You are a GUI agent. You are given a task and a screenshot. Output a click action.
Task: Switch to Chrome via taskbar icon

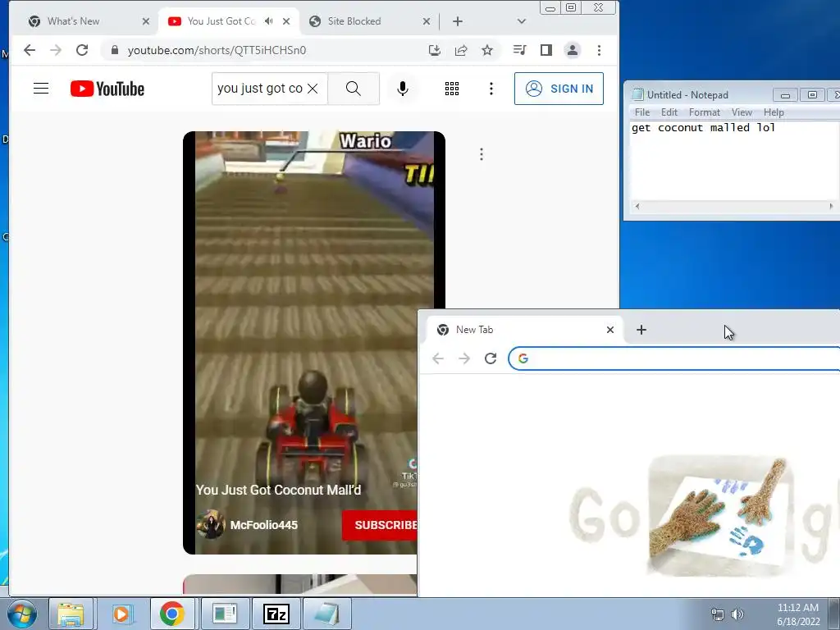[172, 614]
